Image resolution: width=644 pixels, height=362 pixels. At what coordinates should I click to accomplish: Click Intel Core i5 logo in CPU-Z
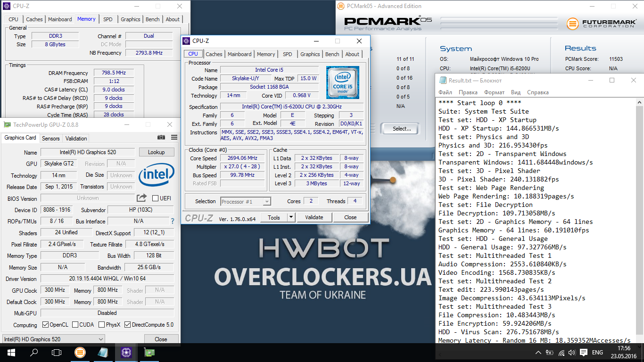tap(343, 82)
